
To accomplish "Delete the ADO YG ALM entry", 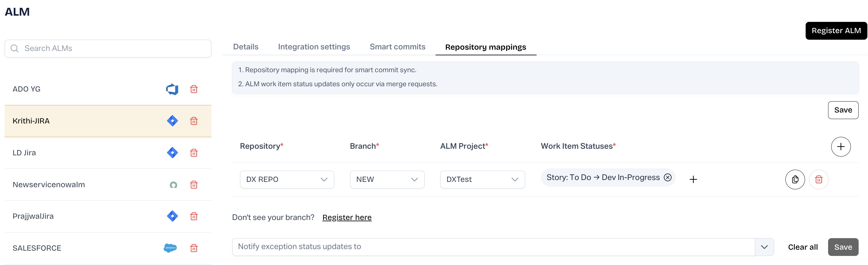I will (194, 89).
